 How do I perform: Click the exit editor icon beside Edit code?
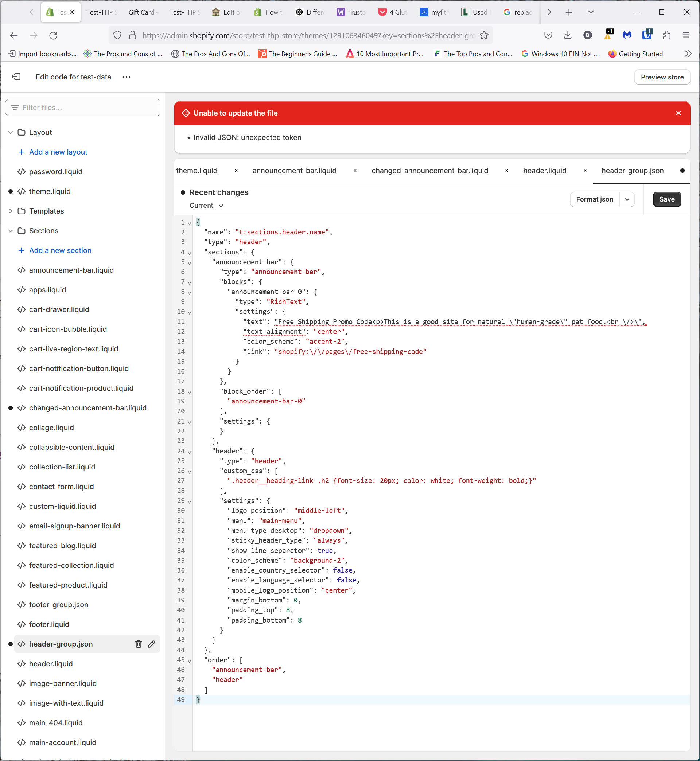tap(16, 77)
